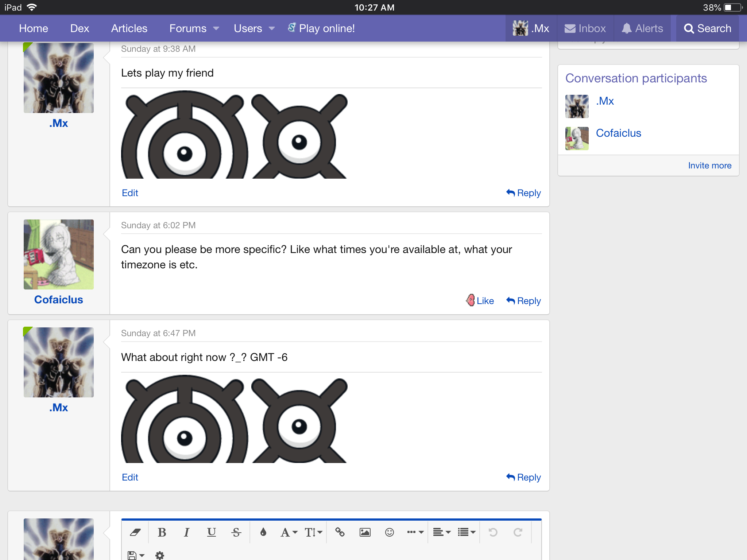Reply to the 'Lets play my friend' message
This screenshot has height=560, width=747.
pos(523,193)
